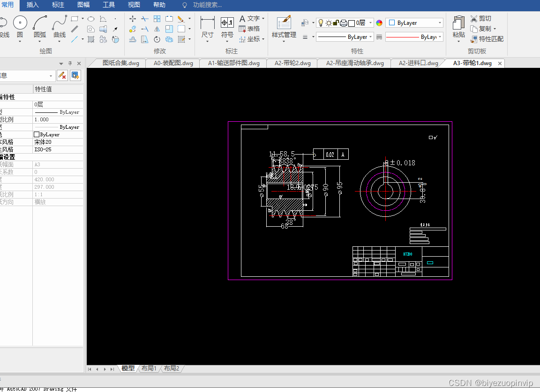Pick the Ellipse tool in the 绘图 panel
This screenshot has width=540, height=392.
[x=91, y=19]
